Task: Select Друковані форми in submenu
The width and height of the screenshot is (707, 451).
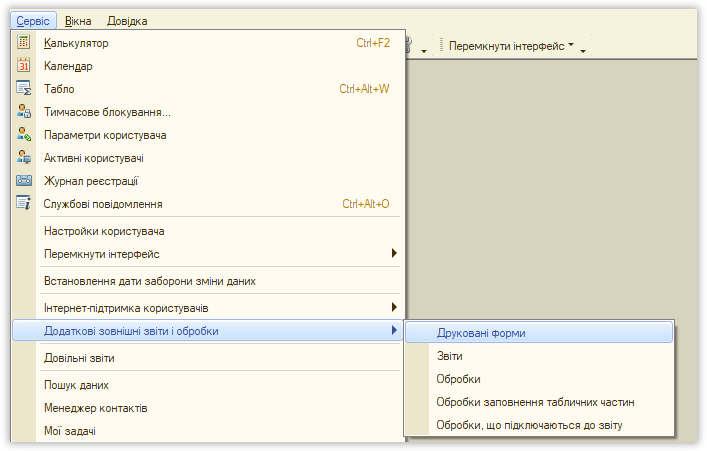Action: point(539,333)
